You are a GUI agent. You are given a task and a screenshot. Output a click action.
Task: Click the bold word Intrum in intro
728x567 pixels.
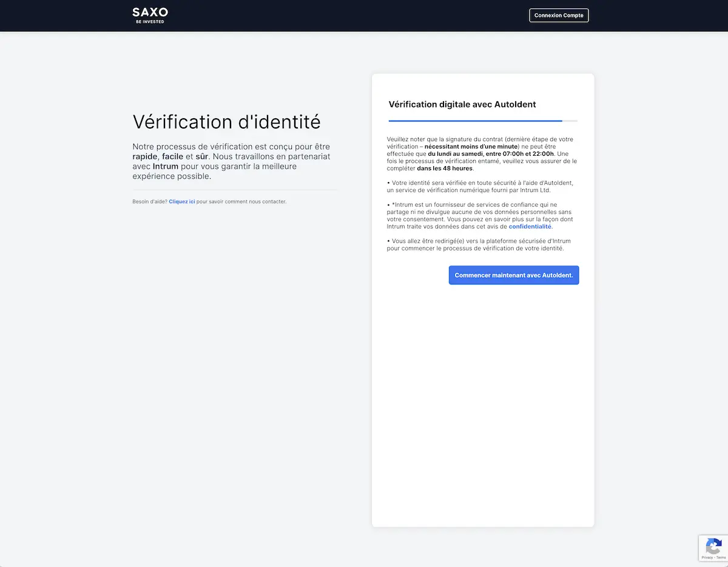(166, 166)
